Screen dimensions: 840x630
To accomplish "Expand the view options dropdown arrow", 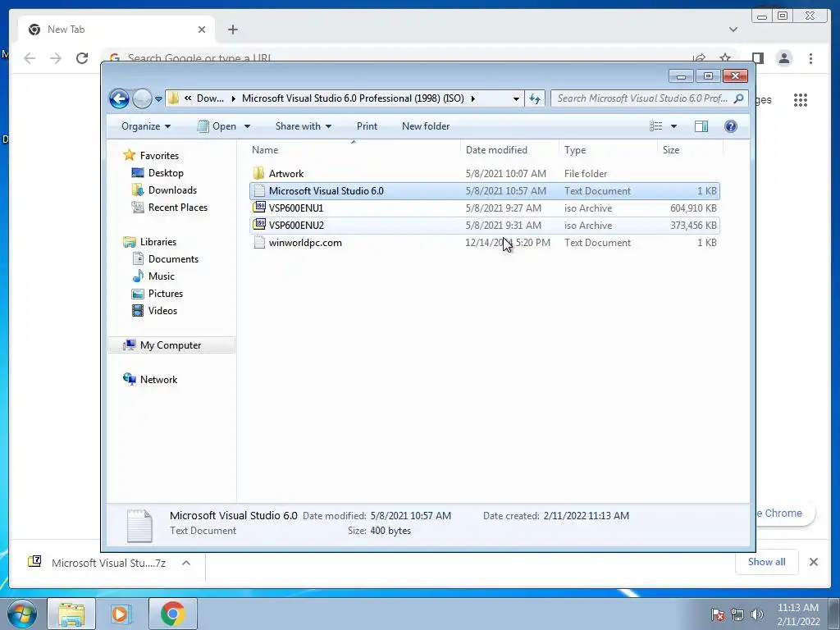I will [674, 126].
